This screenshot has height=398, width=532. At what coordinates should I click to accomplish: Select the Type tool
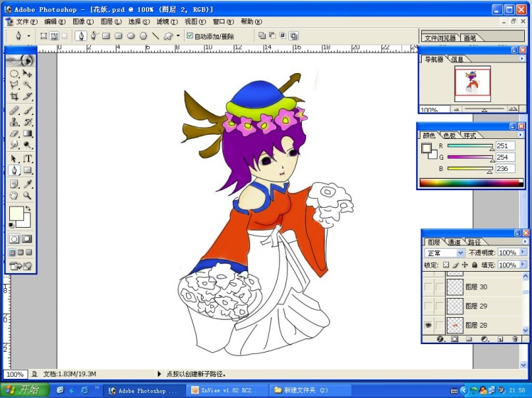click(x=27, y=159)
